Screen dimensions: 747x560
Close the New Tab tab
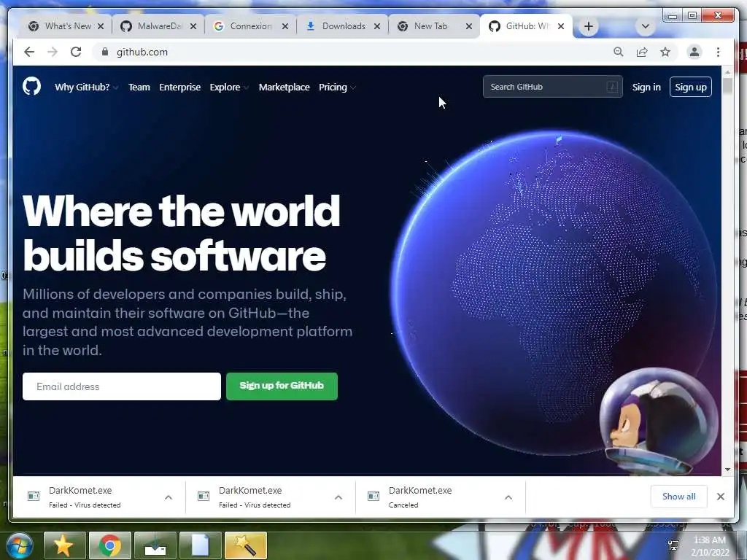point(469,27)
